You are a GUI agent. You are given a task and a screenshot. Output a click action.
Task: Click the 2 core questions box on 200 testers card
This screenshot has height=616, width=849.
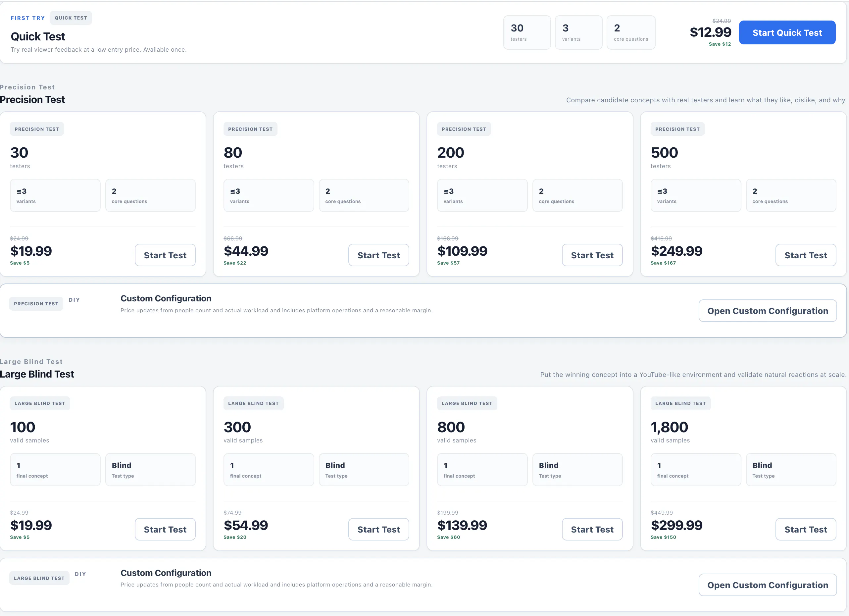coord(577,195)
